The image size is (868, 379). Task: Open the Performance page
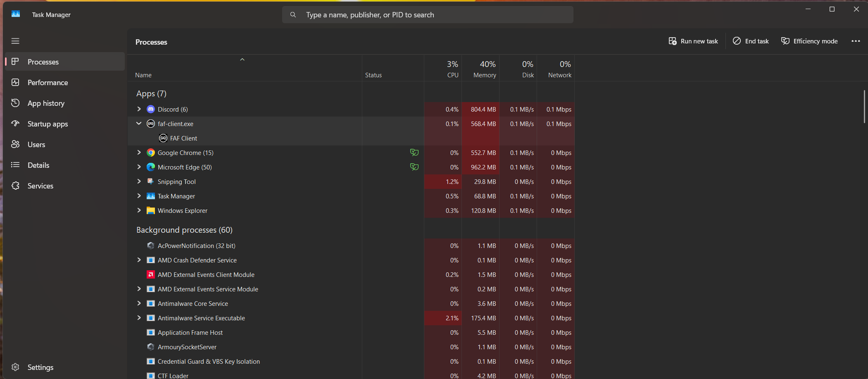point(65,82)
